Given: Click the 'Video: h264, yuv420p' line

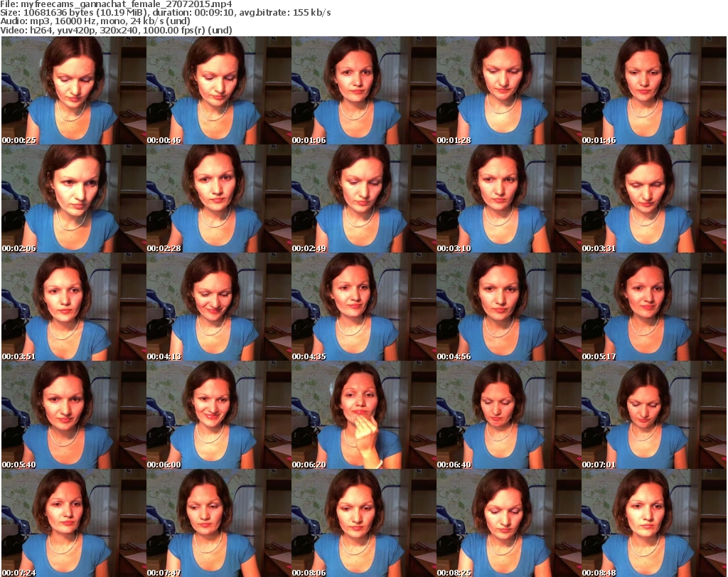Looking at the screenshot, I should tap(116, 31).
